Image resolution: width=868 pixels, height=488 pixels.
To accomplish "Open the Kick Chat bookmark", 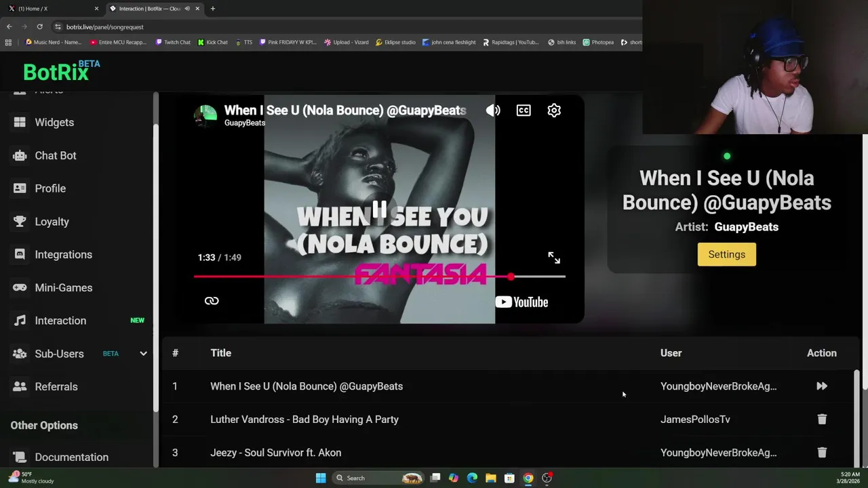I will point(213,42).
